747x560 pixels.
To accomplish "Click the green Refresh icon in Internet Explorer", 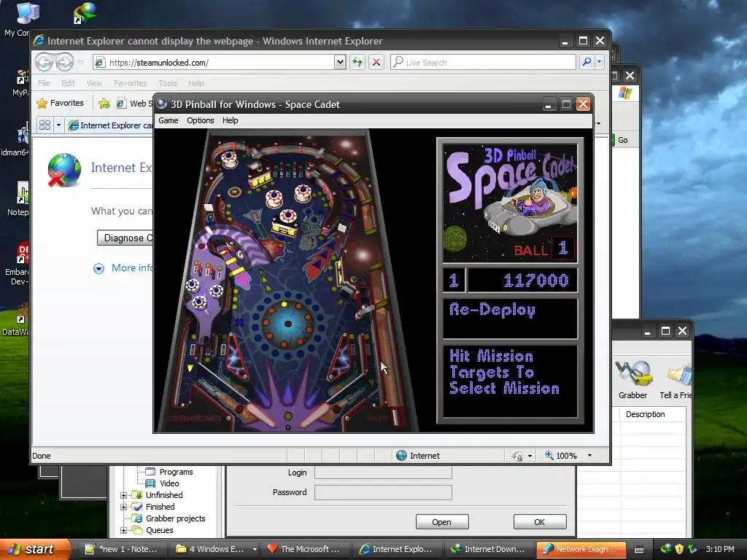I will pos(357,62).
